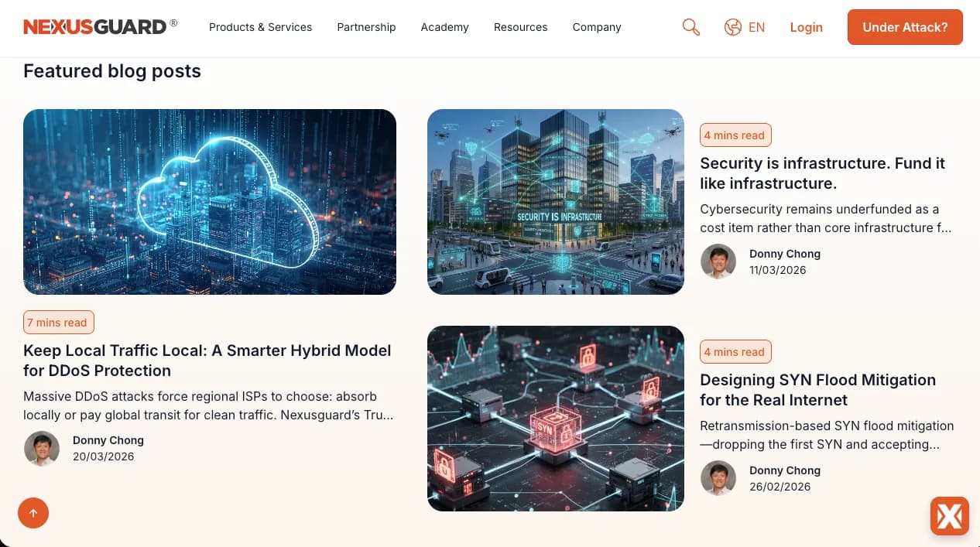Screen dimensions: 980x547
Task: Click the Under Attack? button
Action: [x=905, y=27]
